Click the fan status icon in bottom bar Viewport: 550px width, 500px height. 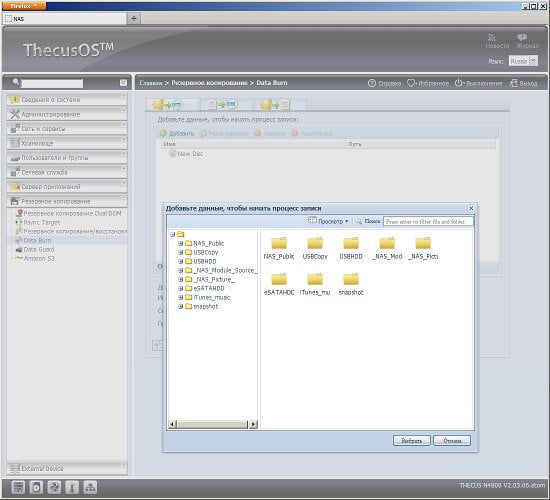[54, 487]
